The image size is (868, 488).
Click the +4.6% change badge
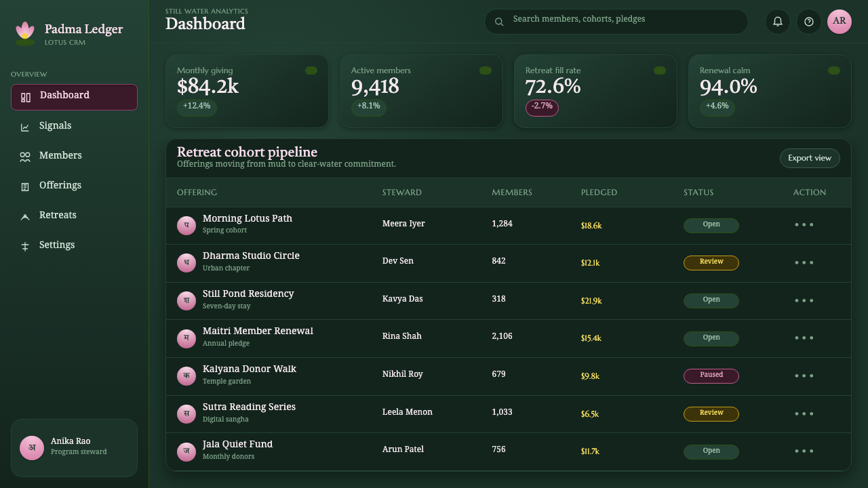tap(717, 108)
